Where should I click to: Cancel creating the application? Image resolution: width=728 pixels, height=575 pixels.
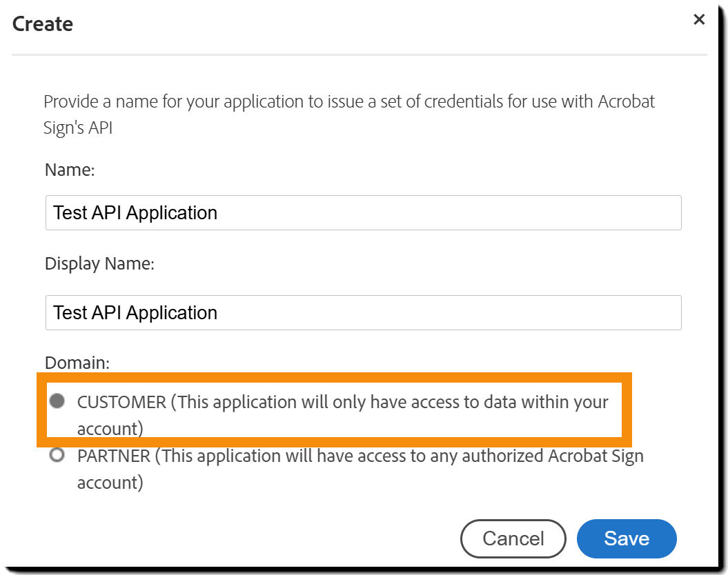513,538
